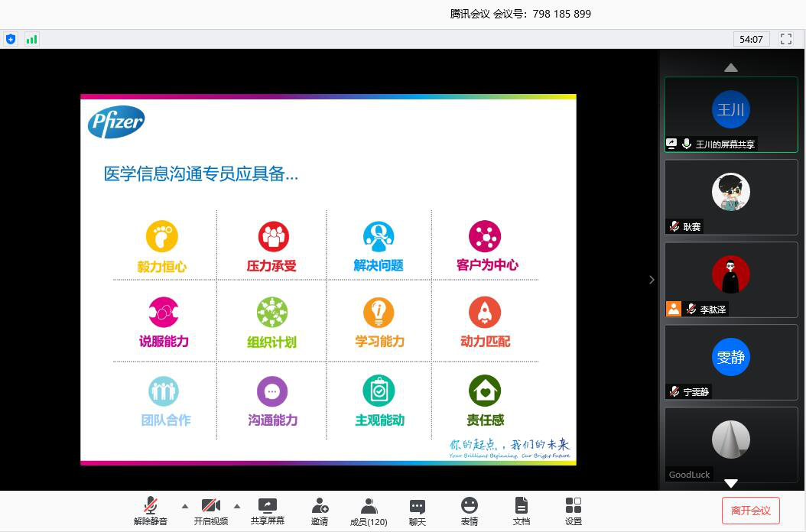This screenshot has width=806, height=532.
Task: Leave the meeting (离开会议)
Action: [x=750, y=511]
